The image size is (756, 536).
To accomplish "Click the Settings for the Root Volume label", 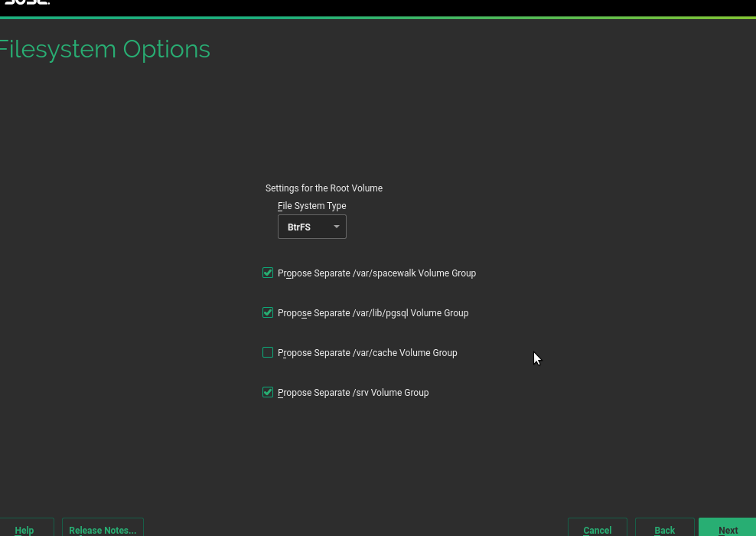I will [x=324, y=188].
